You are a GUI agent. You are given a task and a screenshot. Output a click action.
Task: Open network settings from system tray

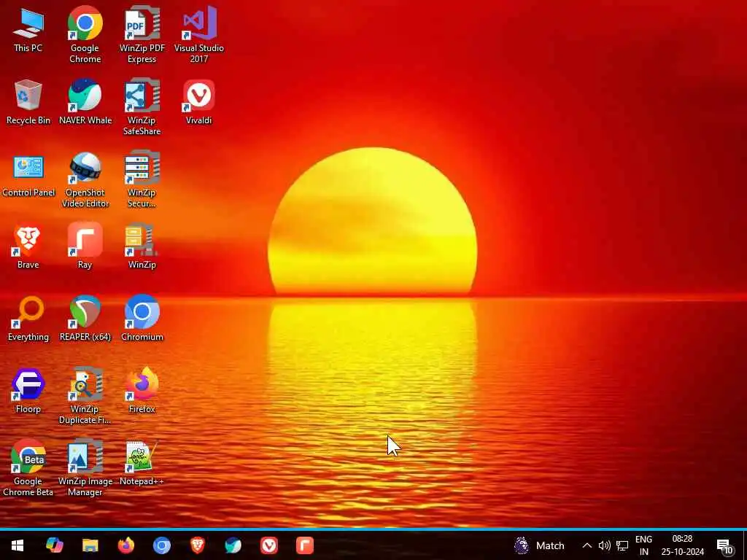[622, 545]
